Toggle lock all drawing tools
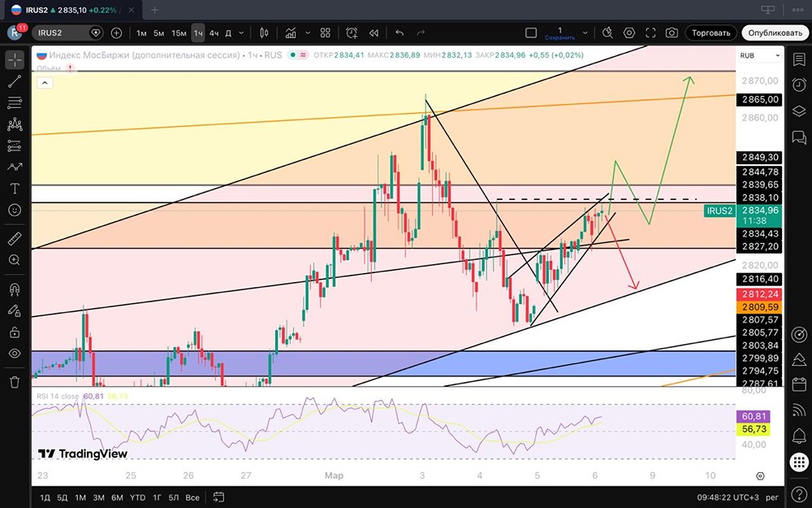This screenshot has height=508, width=812. [x=15, y=332]
